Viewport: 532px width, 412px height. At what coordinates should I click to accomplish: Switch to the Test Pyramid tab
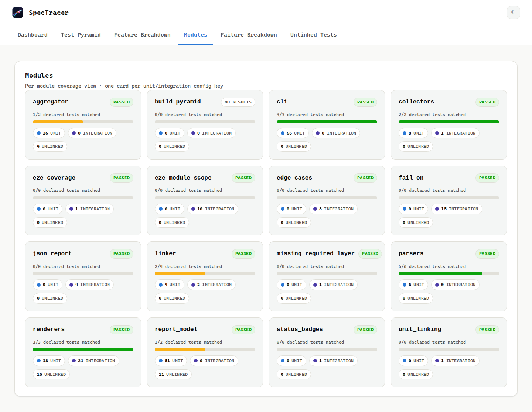click(81, 35)
